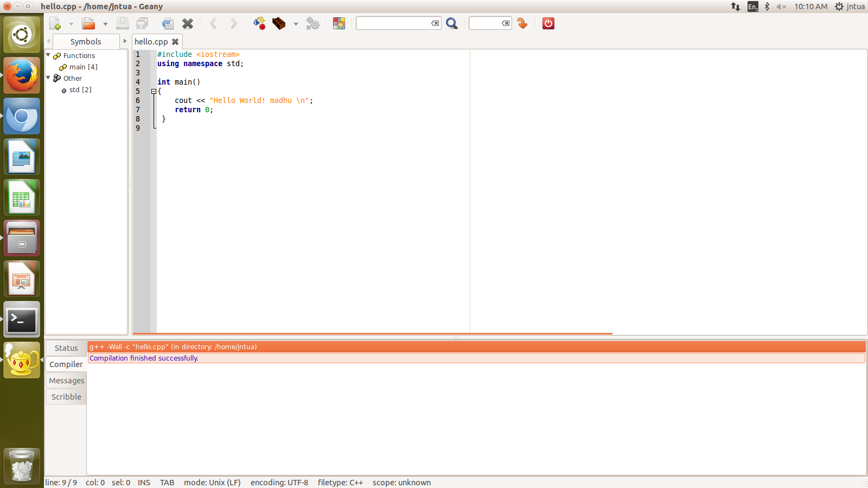Click line number 6 in the margin

click(x=138, y=100)
